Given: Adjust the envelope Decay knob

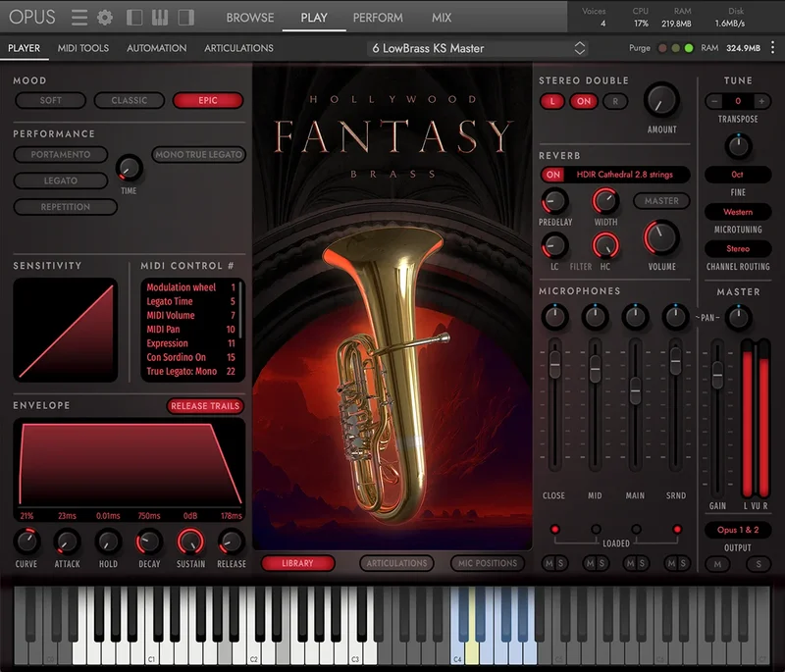Looking at the screenshot, I should (149, 541).
